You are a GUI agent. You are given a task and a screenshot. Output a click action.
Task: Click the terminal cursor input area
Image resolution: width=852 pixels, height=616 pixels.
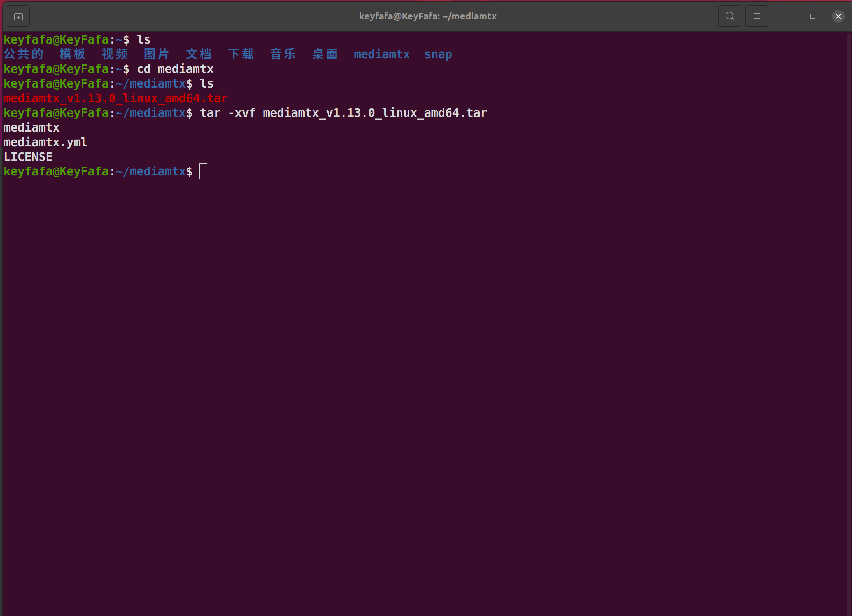(x=203, y=171)
